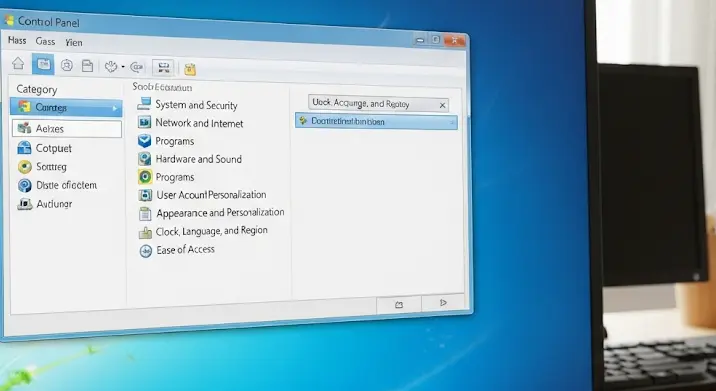The width and height of the screenshot is (716, 391).
Task: Click the yellow-green disc icon beside Sottreg
Action: [25, 167]
